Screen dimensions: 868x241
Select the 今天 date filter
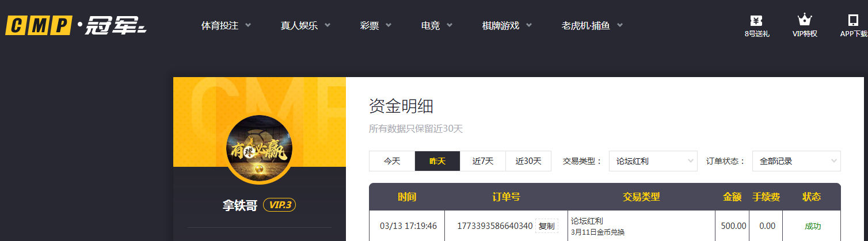(392, 161)
